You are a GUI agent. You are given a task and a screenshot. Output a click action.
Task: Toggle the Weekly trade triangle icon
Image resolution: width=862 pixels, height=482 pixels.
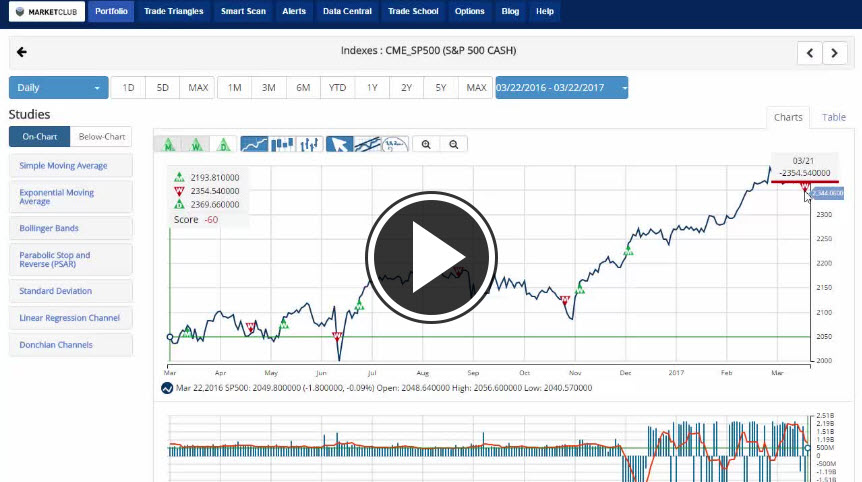(196, 145)
